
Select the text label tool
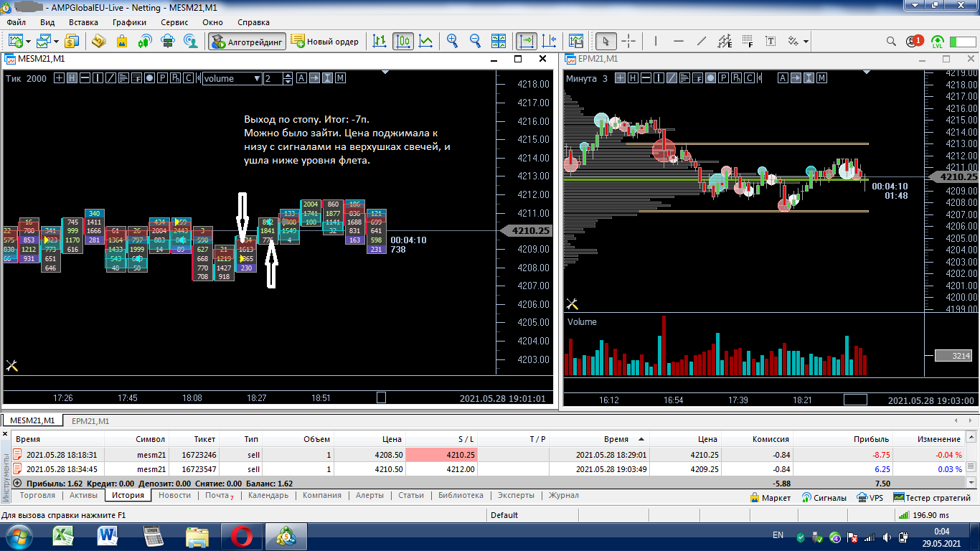pos(771,41)
